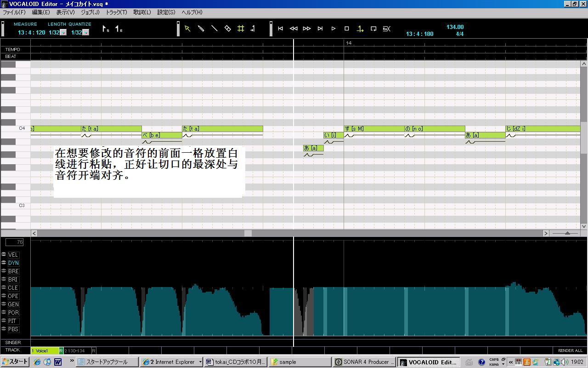Fast forward playback position
Viewport: 588px width, 368px height.
[307, 29]
